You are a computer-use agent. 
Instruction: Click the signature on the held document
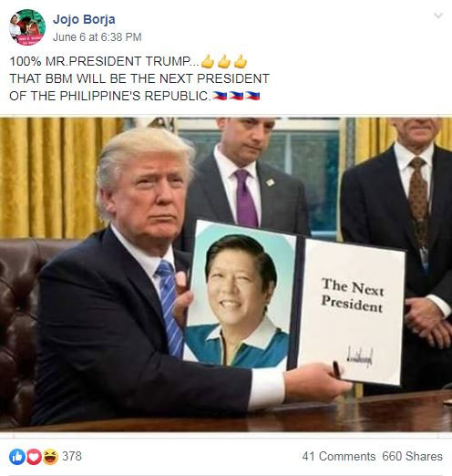(360, 357)
